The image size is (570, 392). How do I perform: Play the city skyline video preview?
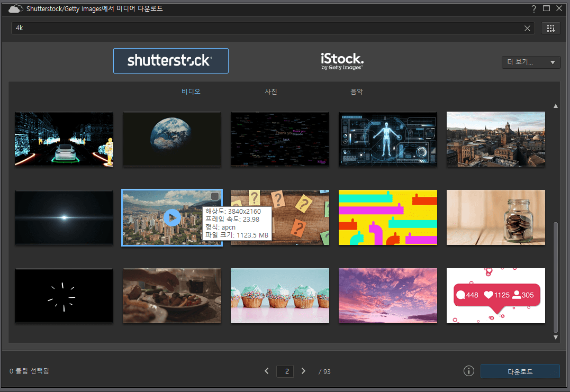172,217
